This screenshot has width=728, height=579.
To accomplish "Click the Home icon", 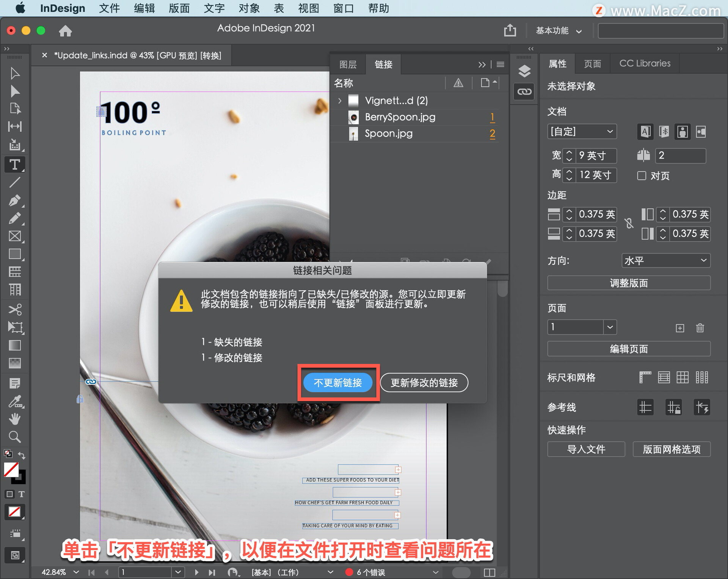I will (65, 31).
